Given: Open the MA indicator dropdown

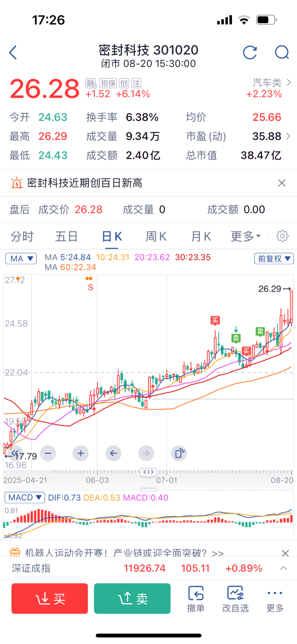Looking at the screenshot, I should pos(21,259).
